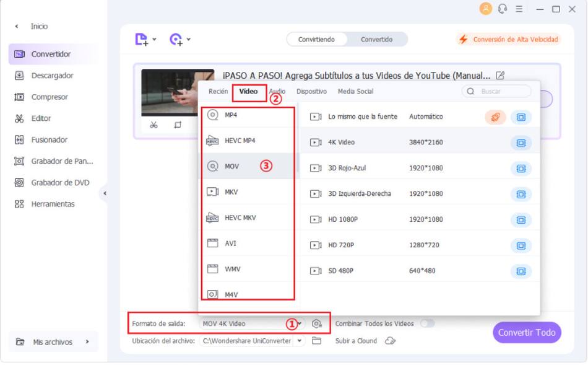This screenshot has width=588, height=365.
Task: Collapse the sidebar with the arrow handle
Action: pos(105,193)
